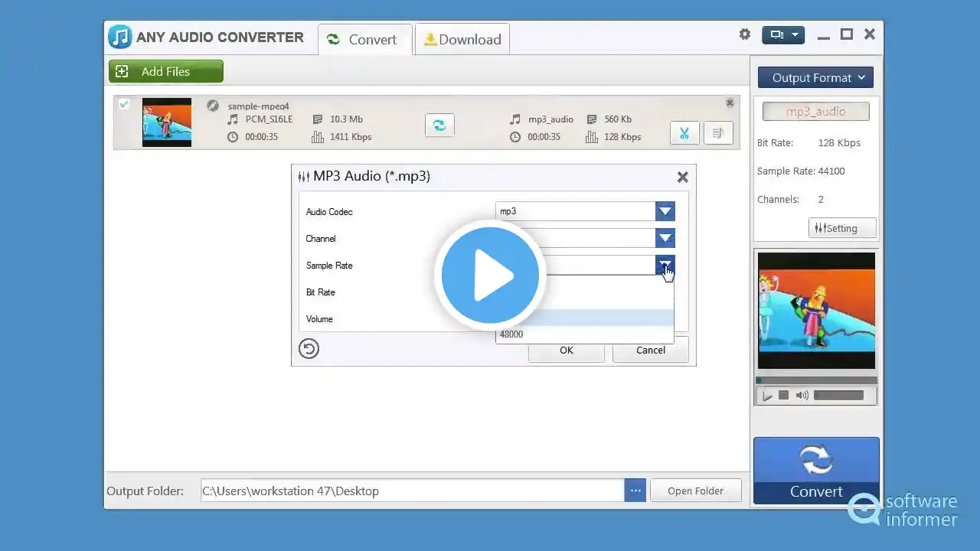Open the screen mode dropdown in title bar
Image resolution: width=980 pixels, height=551 pixels.
(783, 34)
